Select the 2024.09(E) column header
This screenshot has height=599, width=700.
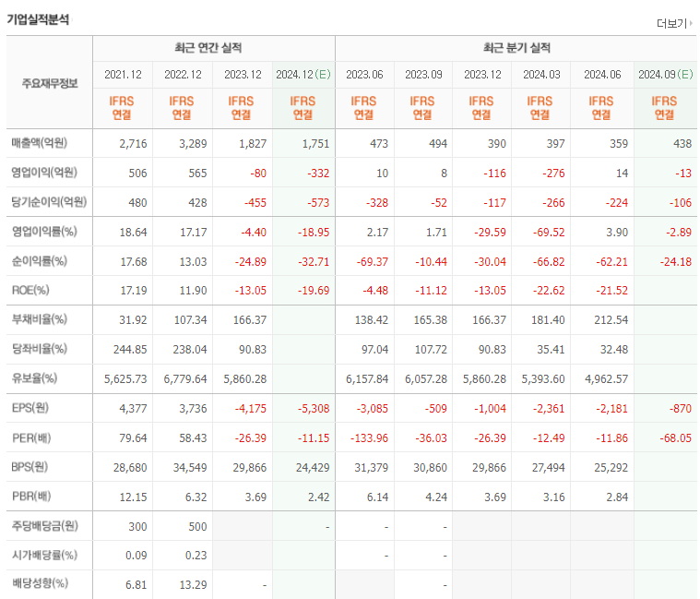point(665,75)
